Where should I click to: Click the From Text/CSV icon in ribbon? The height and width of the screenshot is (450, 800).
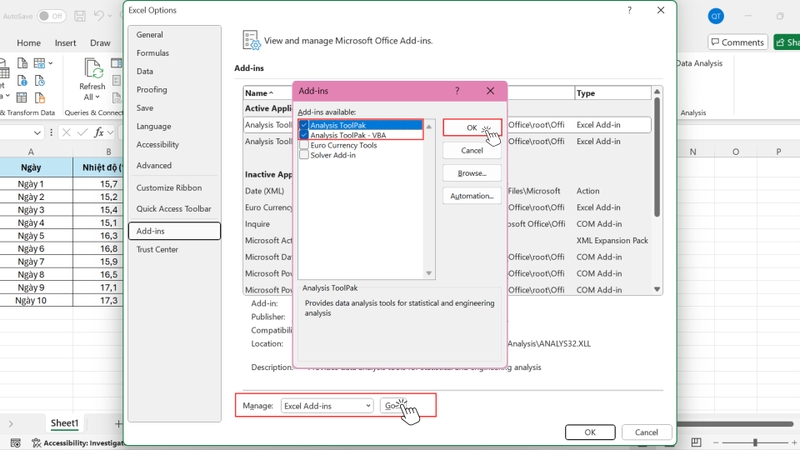(x=22, y=63)
